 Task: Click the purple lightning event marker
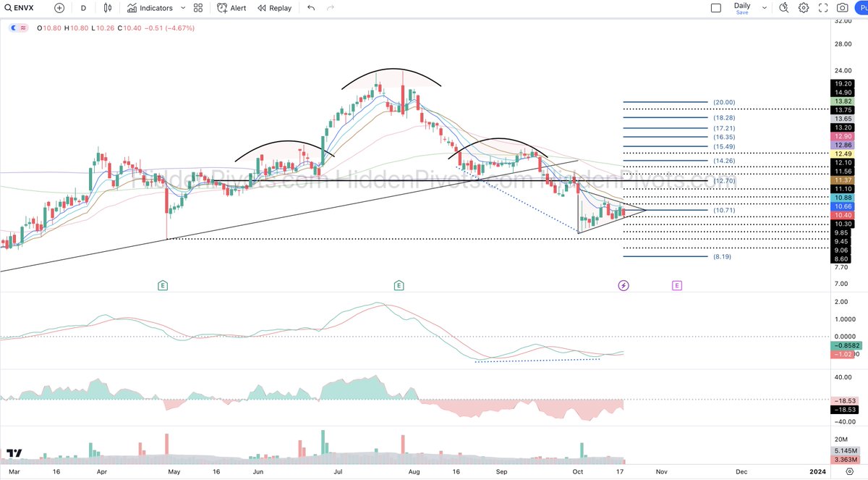tap(624, 285)
